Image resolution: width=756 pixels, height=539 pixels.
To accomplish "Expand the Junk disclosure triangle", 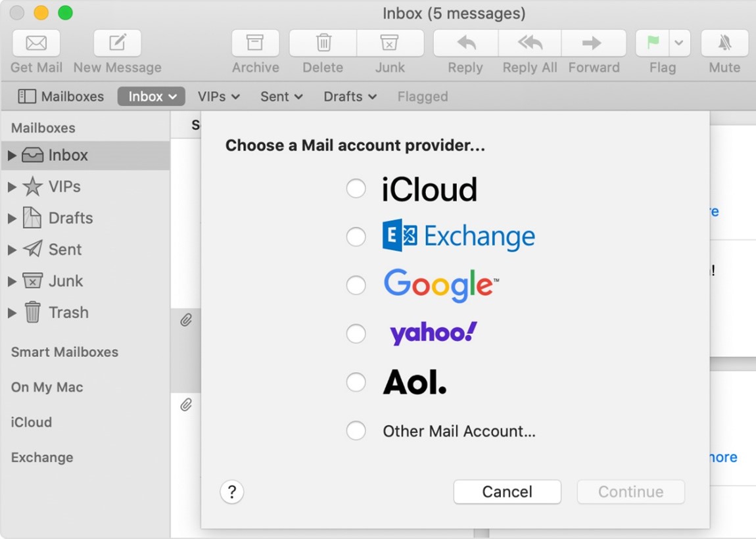I will [x=12, y=281].
